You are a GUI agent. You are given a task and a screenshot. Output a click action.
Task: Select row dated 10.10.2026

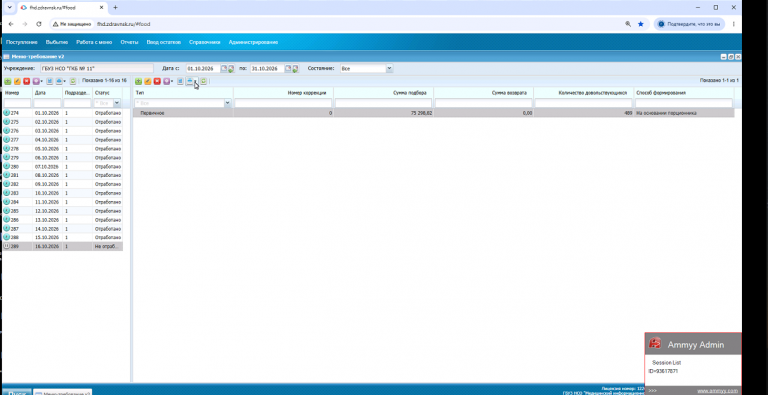coord(63,193)
